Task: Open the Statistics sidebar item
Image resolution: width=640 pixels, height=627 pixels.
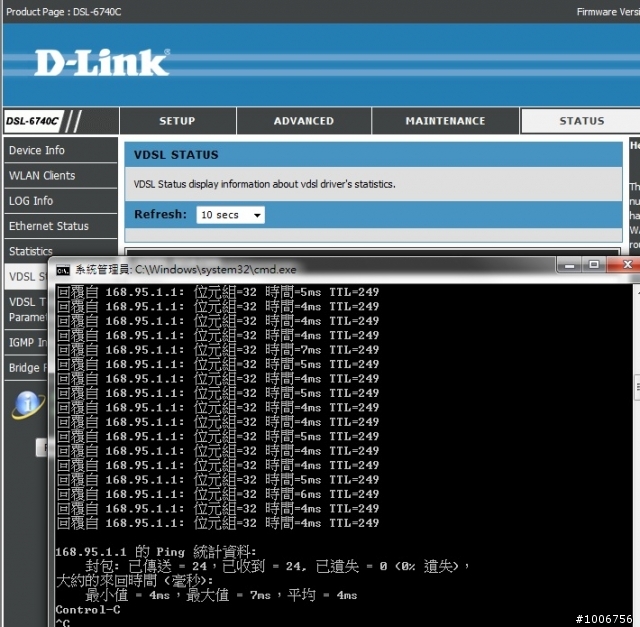Action: pos(60,249)
